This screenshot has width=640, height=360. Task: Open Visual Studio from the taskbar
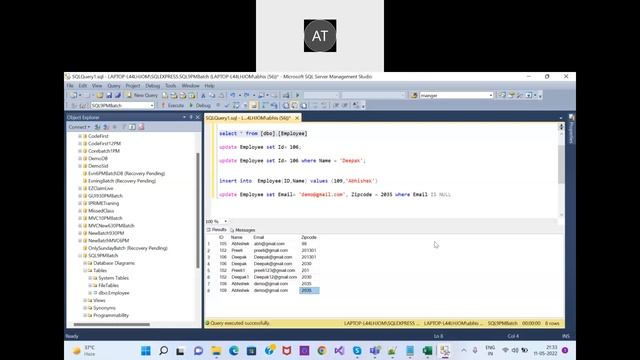[x=339, y=351]
